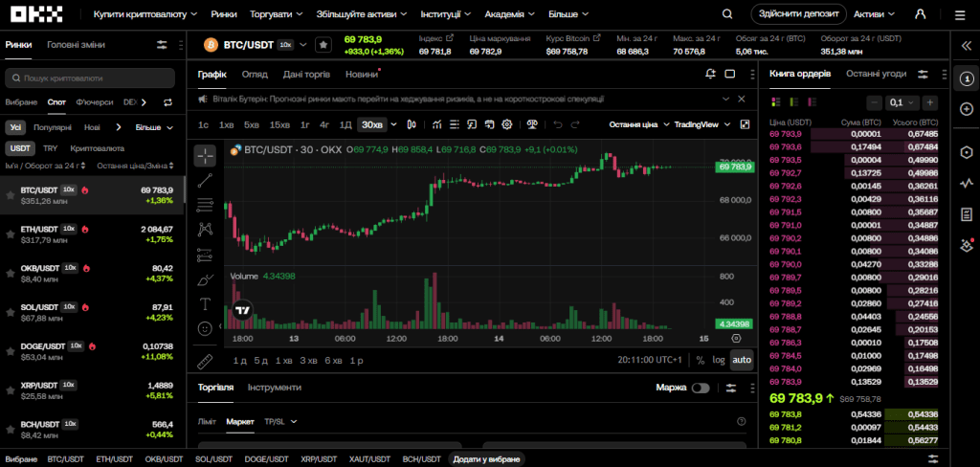Viewport: 980px width, 467px height.
Task: Open the hamburger menu in the header
Action: pyautogui.click(x=959, y=15)
